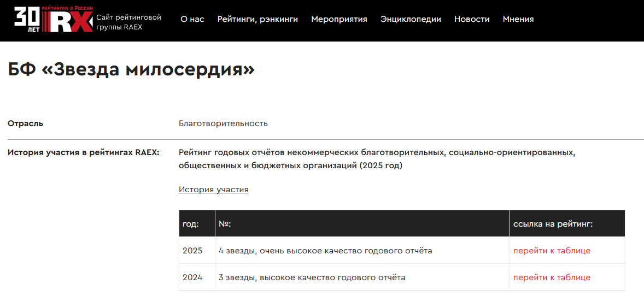
Task: Open the О нас menu item
Action: pyautogui.click(x=192, y=19)
